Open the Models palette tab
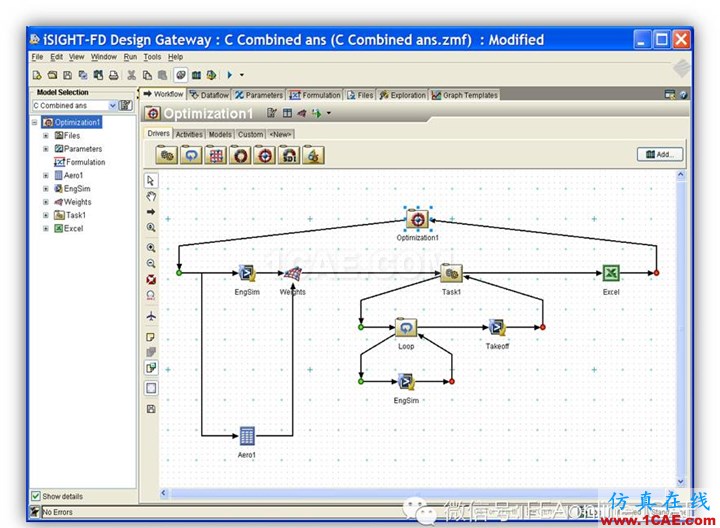The image size is (720, 528). click(220, 135)
